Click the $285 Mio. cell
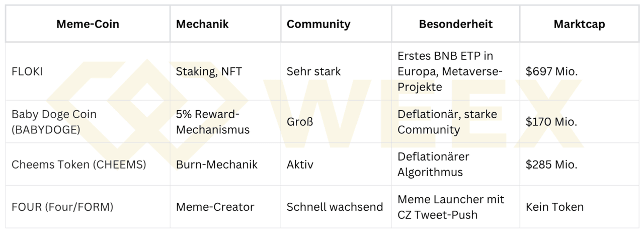The width and height of the screenshot is (644, 234). [552, 165]
